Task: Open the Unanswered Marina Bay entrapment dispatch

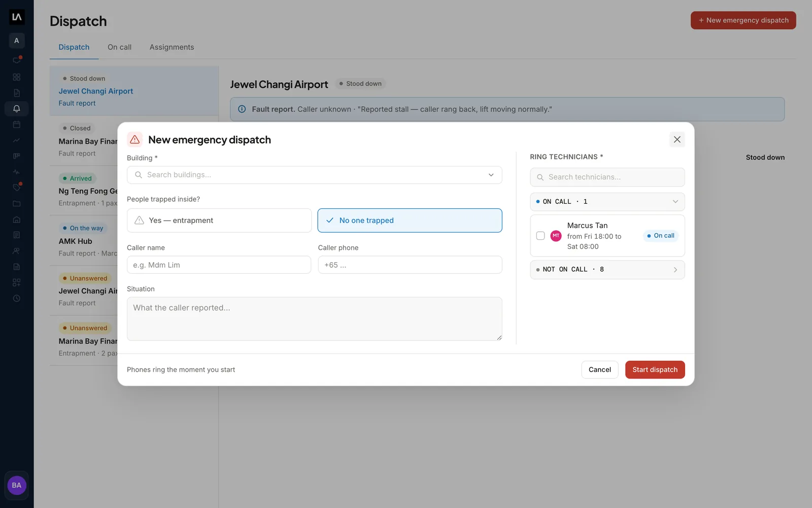Action: point(84,340)
